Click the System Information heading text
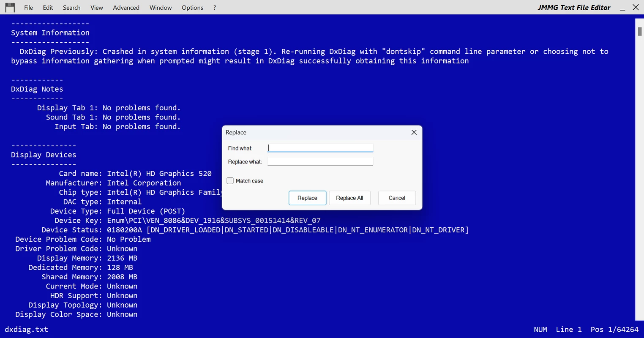Image resolution: width=644 pixels, height=338 pixels. 50,33
